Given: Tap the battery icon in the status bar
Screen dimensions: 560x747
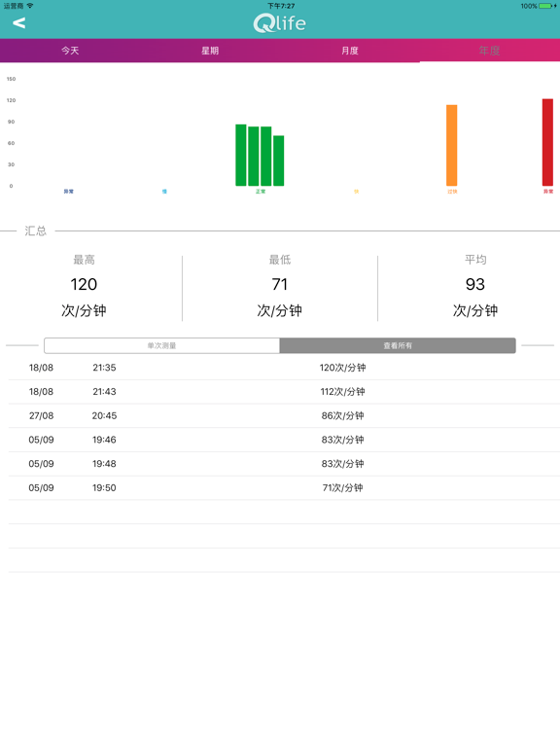Looking at the screenshot, I should click(x=545, y=6).
